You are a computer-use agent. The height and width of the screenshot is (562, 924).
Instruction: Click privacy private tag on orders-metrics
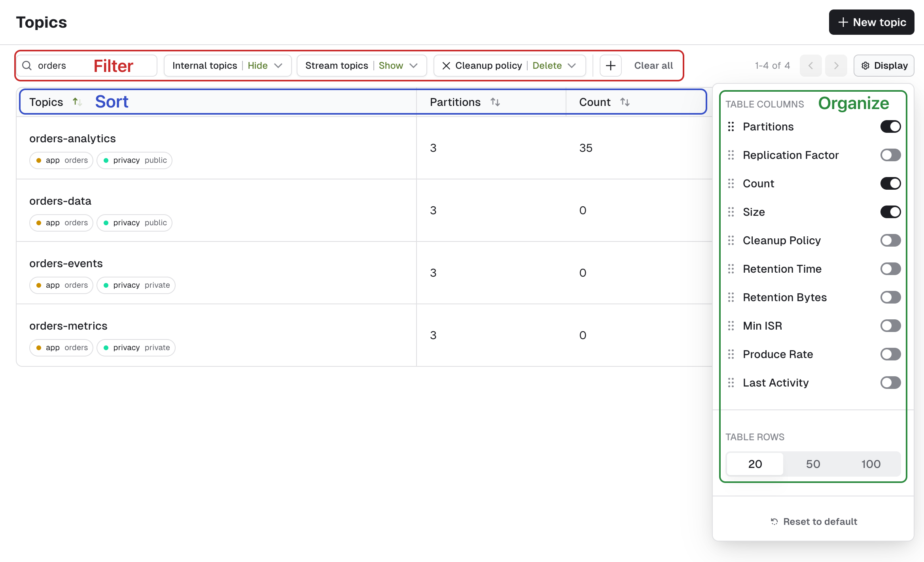coord(136,348)
